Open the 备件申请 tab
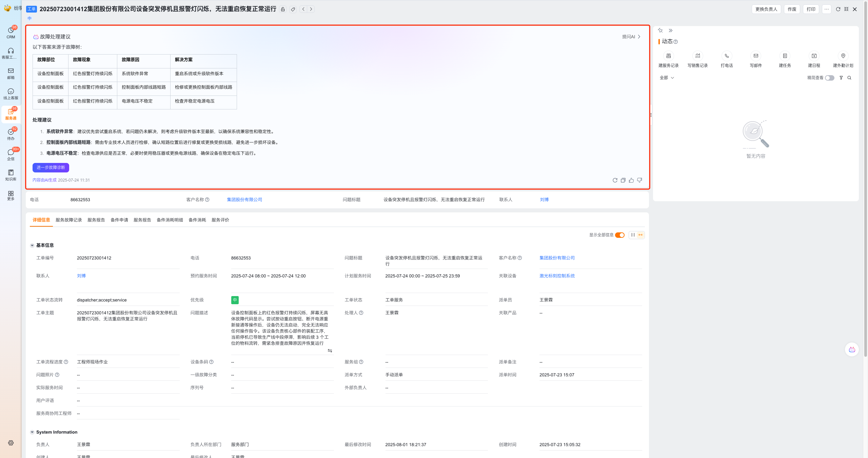 [119, 220]
